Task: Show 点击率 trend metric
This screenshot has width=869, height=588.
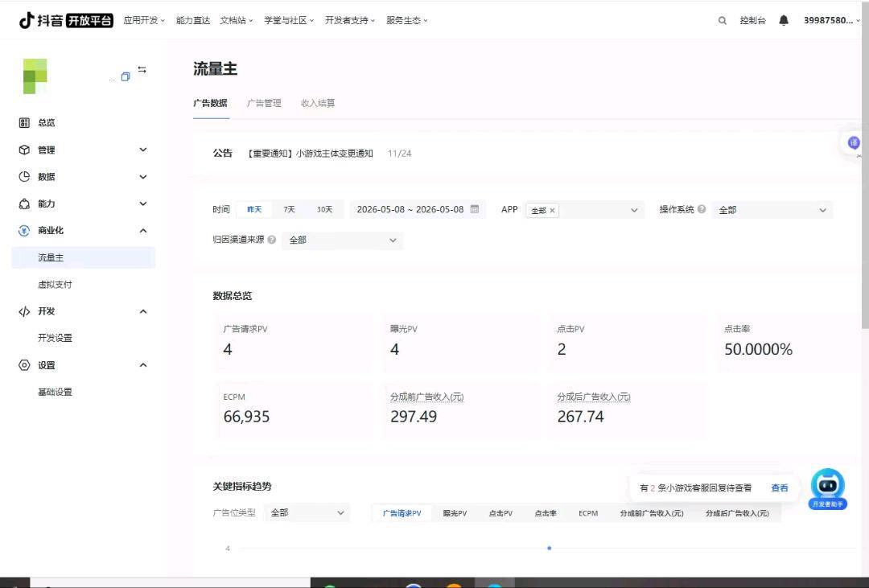Action: pos(546,513)
